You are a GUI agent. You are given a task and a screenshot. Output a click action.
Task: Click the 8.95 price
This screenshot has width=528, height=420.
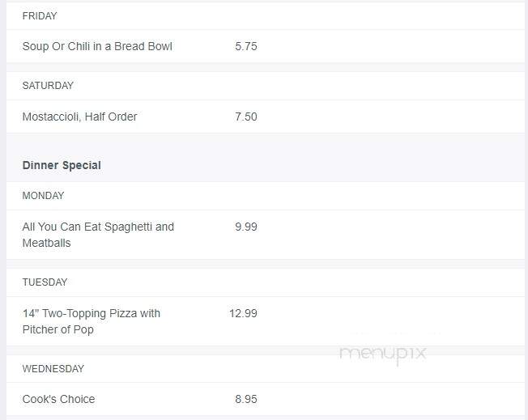tap(246, 399)
